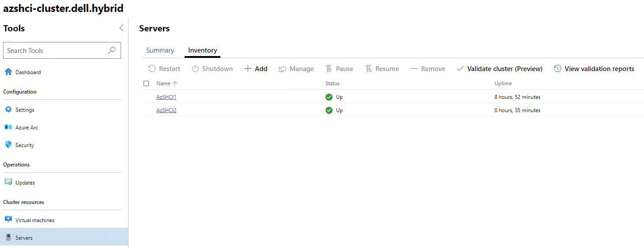Screen dimensions: 644x249
Task: Open Settings via the gear icon
Action: tap(8, 109)
